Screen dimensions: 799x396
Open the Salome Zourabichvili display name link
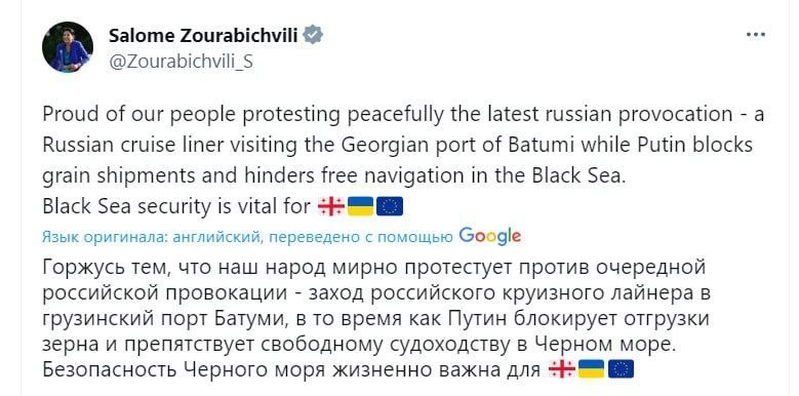click(203, 35)
